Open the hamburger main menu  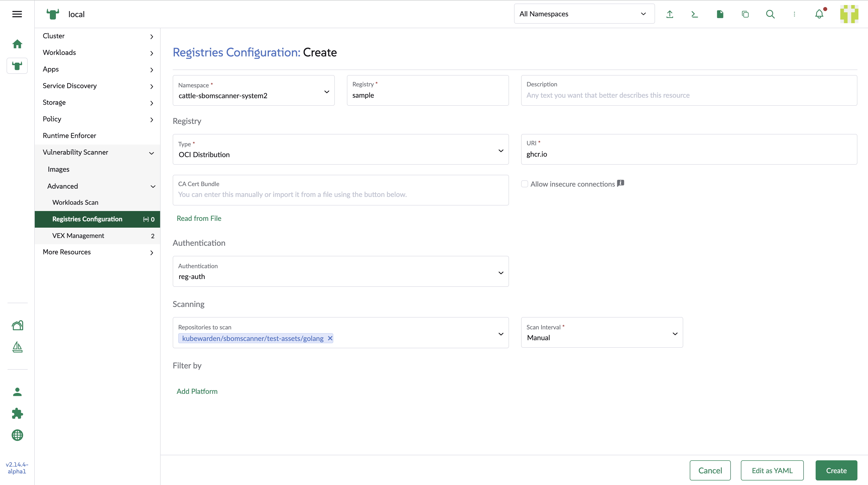pos(17,14)
